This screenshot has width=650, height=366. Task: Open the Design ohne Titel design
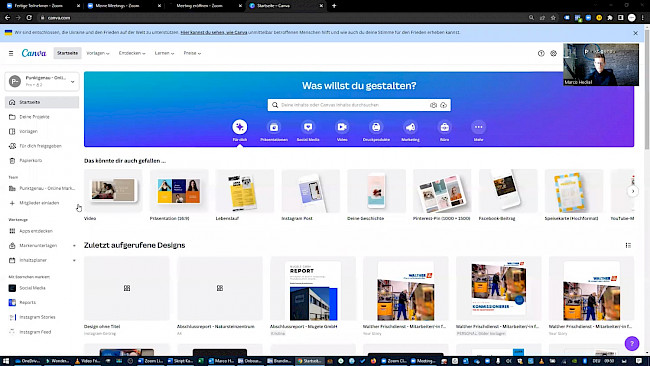127,288
